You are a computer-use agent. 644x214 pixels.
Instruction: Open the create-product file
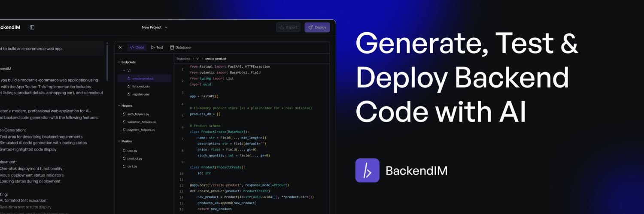tap(144, 78)
